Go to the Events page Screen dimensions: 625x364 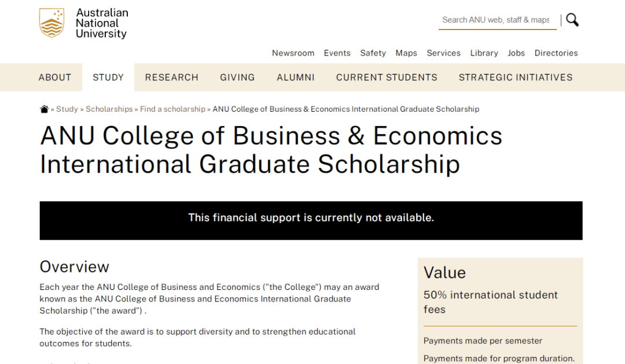coord(337,53)
